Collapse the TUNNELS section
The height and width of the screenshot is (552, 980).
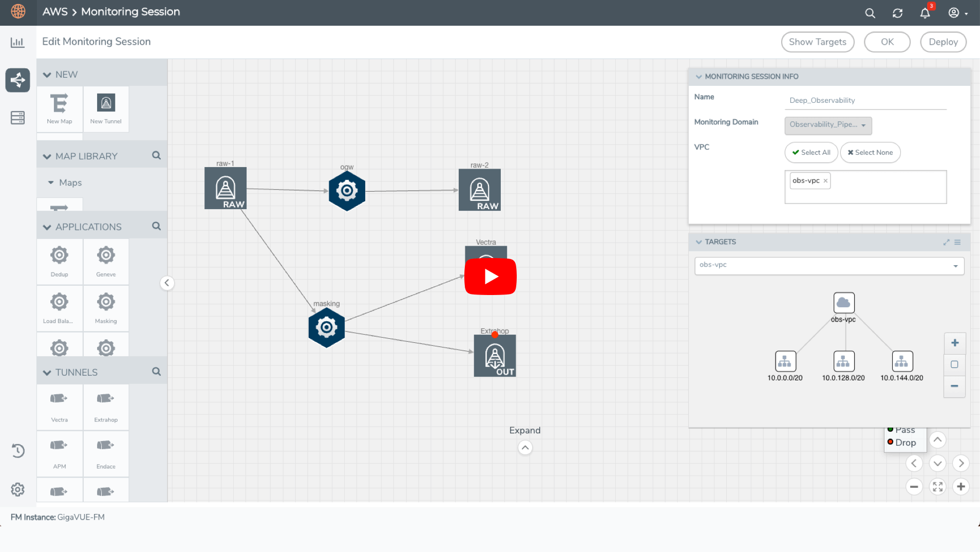47,373
